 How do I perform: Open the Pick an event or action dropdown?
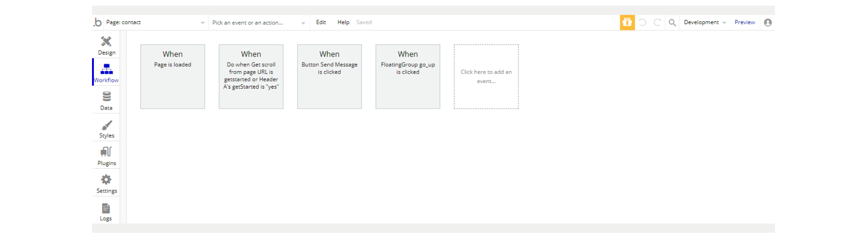(x=259, y=22)
